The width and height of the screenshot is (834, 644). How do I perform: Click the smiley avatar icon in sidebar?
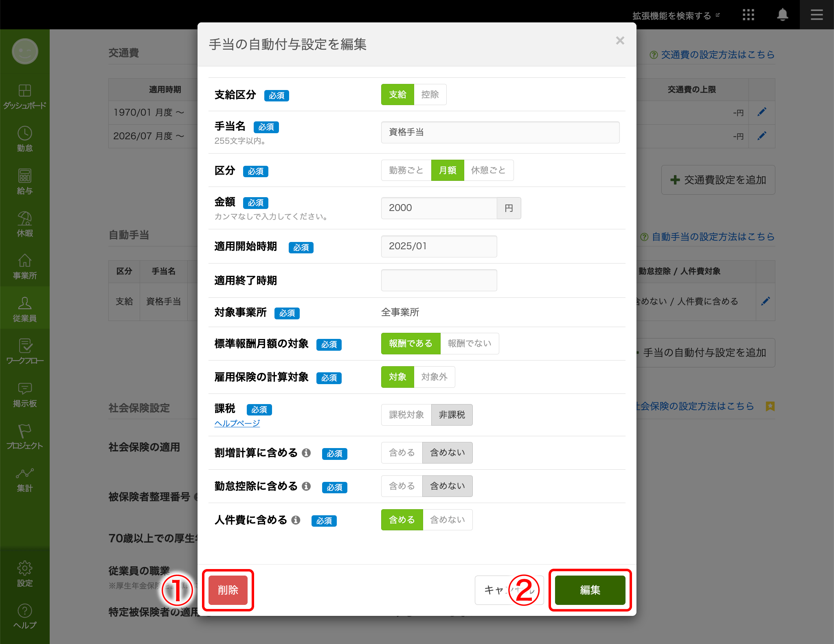pyautogui.click(x=25, y=51)
